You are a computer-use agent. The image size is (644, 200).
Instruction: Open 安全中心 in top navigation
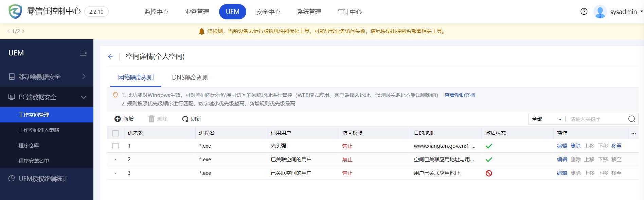(268, 12)
